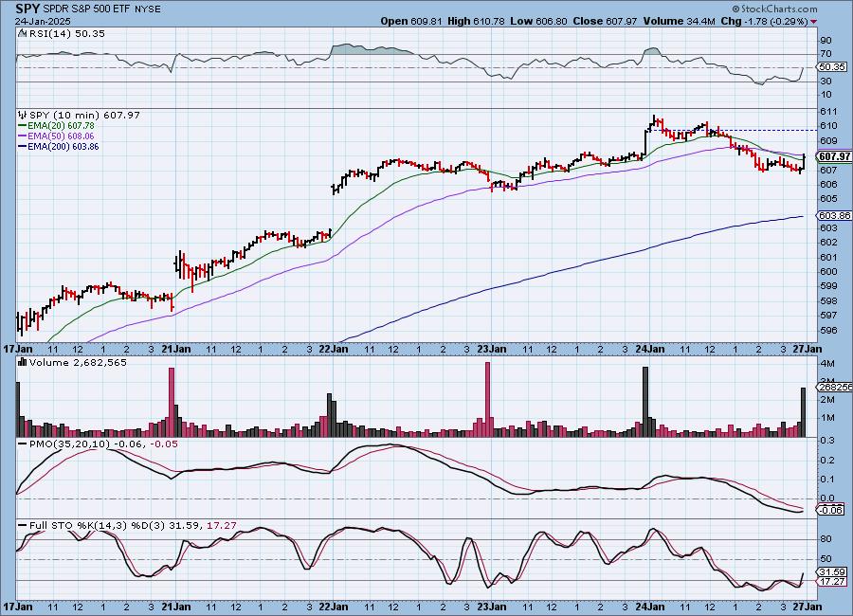Click the 31.59 tag on stochastic axis

832,571
